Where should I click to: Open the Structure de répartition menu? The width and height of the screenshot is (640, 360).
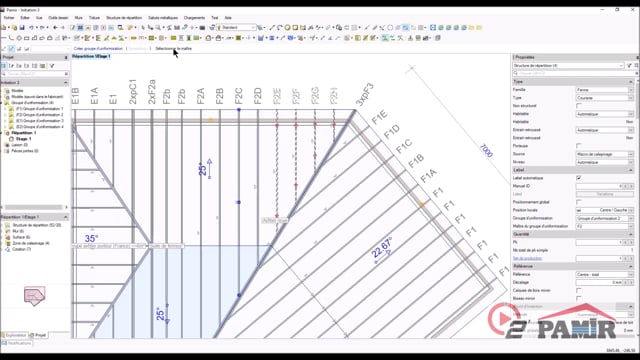[x=124, y=18]
